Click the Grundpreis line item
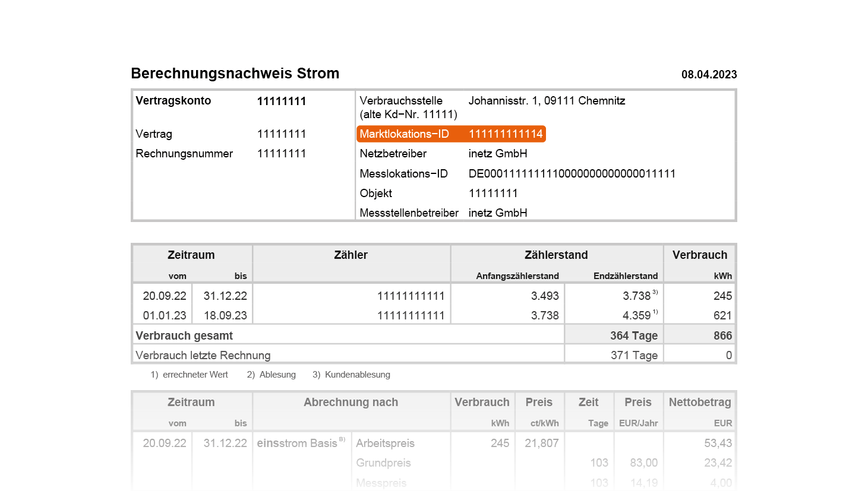The image size is (868, 491). pyautogui.click(x=383, y=463)
